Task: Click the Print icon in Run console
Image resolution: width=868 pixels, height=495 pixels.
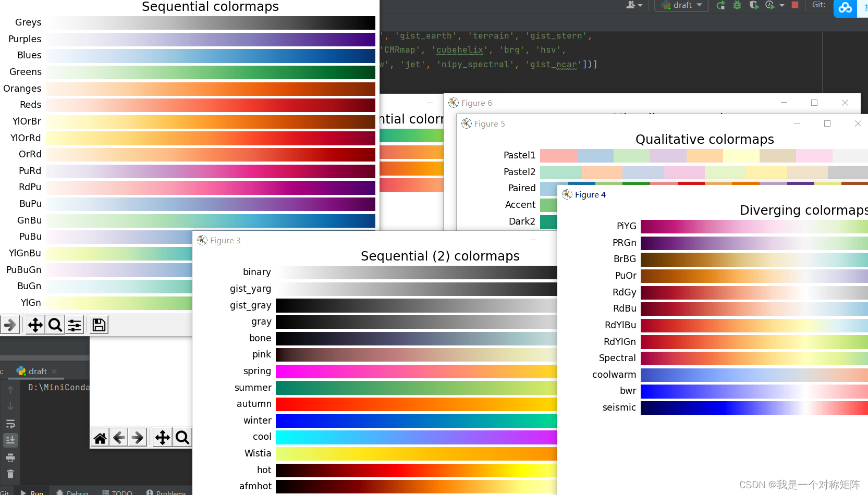Action: click(10, 458)
